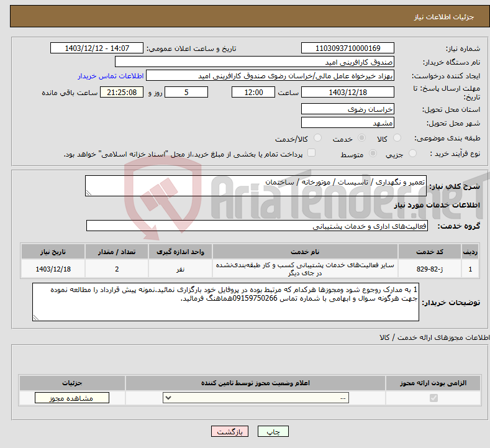Click the remaining time field 21:25:08
This screenshot has height=448, width=490.
[122, 92]
